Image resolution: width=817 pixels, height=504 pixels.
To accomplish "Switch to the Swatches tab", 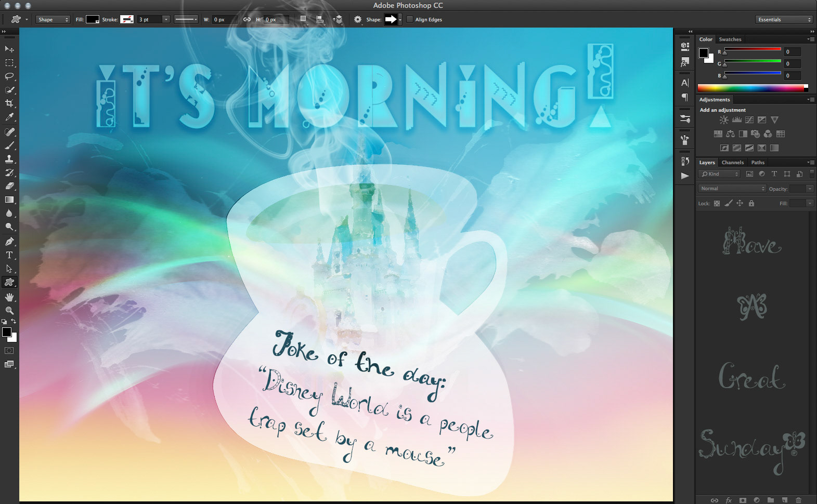I will click(x=730, y=39).
